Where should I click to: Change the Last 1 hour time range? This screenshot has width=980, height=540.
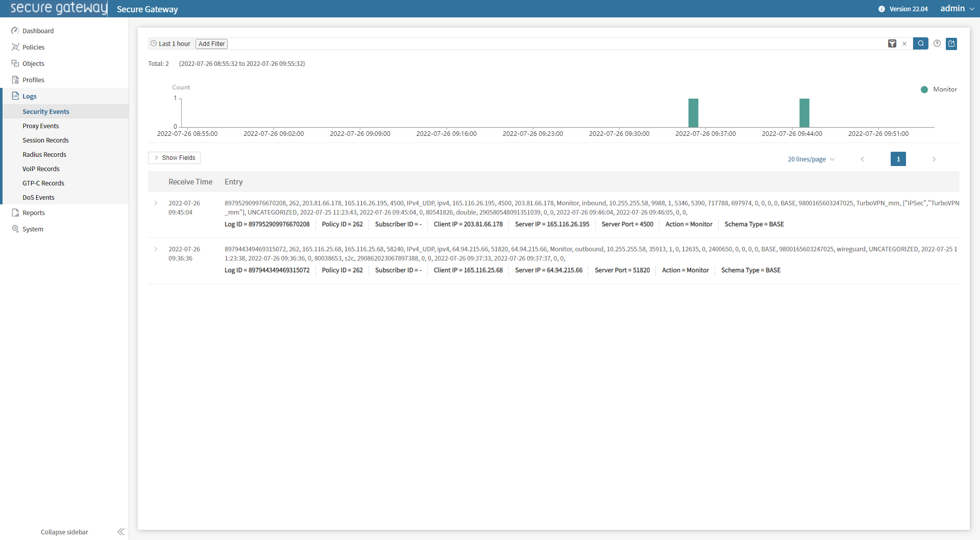170,44
